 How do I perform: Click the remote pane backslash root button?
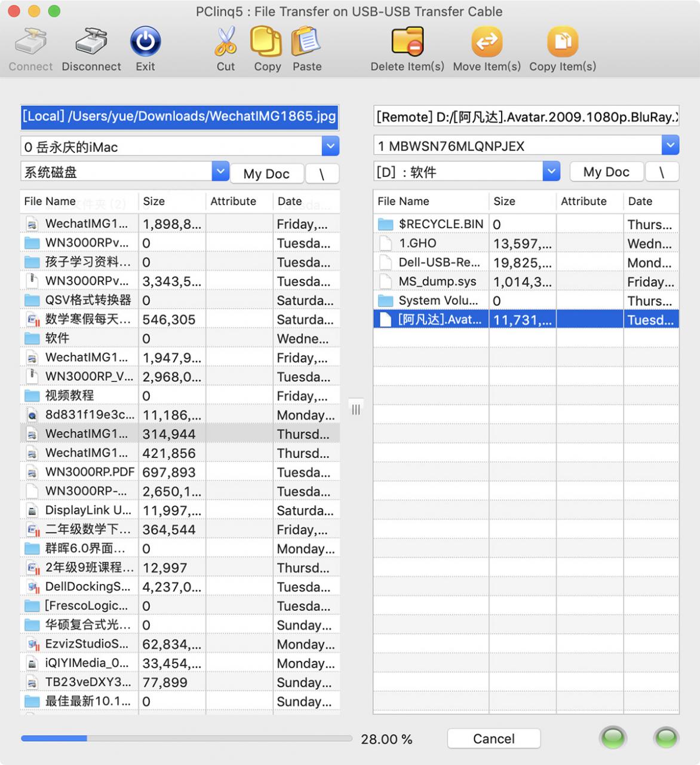coord(662,172)
